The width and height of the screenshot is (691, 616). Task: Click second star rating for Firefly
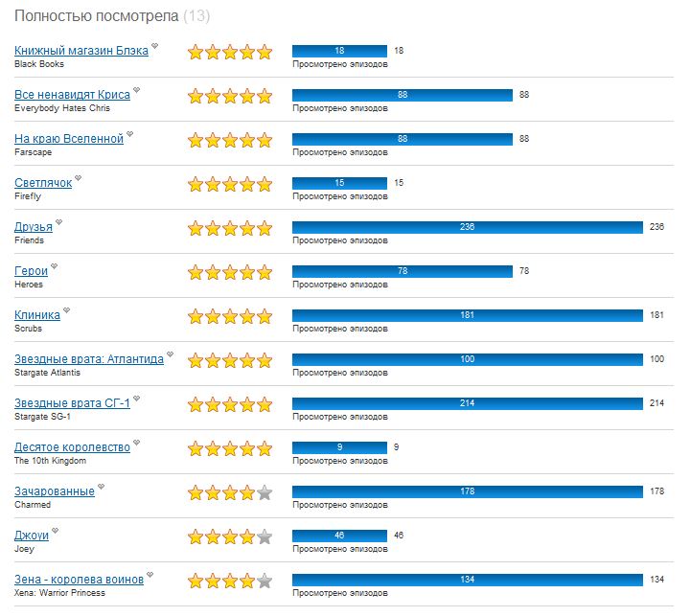tap(213, 185)
